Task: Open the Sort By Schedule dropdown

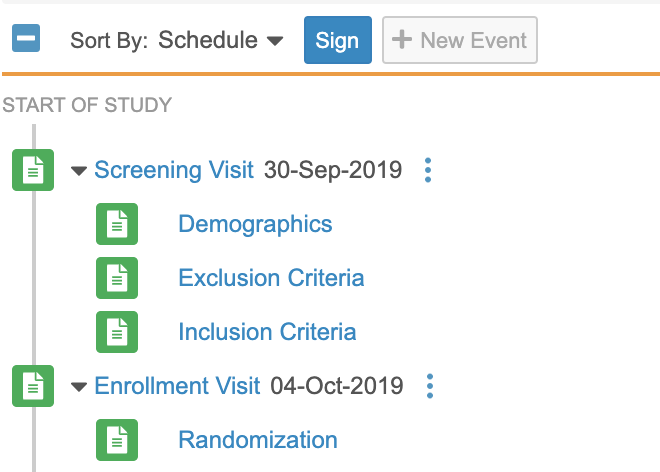Action: point(221,41)
